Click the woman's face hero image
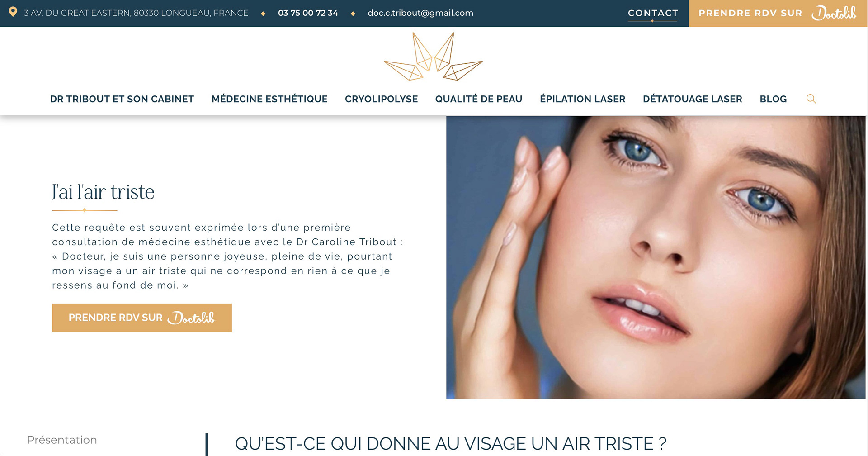The image size is (868, 456). 656,257
